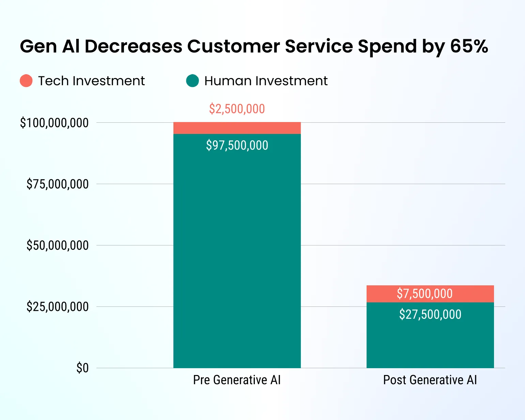Click the $7,500,000 data label
The height and width of the screenshot is (420, 525).
click(424, 294)
